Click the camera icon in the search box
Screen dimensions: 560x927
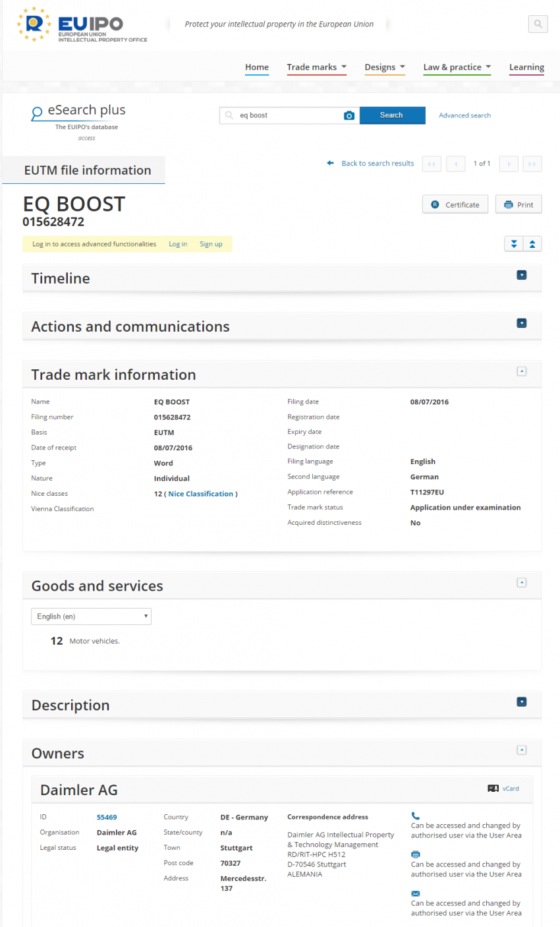[349, 115]
